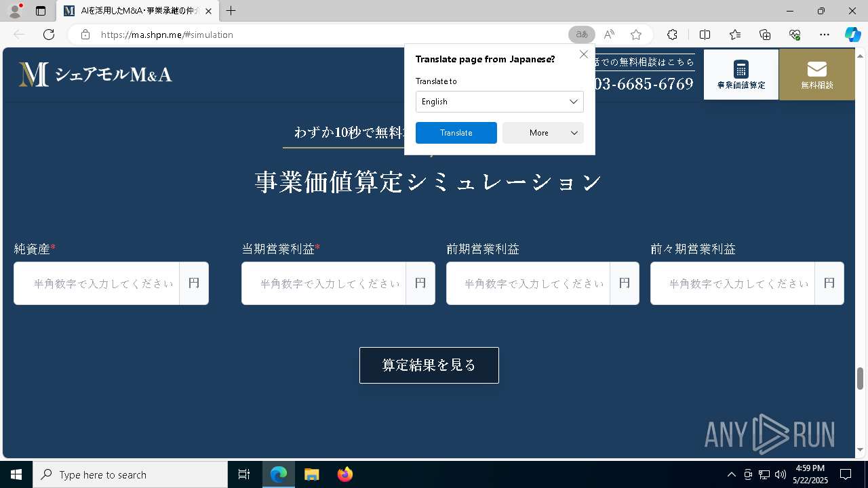Image resolution: width=868 pixels, height=488 pixels.
Task: Click the 無料相談 envelope button
Action: tap(816, 75)
